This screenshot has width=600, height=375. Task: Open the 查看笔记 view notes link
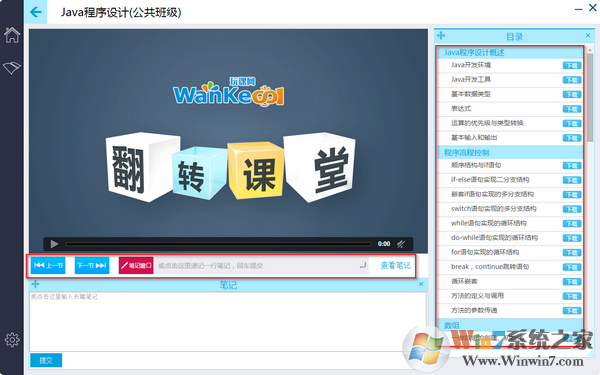click(395, 265)
